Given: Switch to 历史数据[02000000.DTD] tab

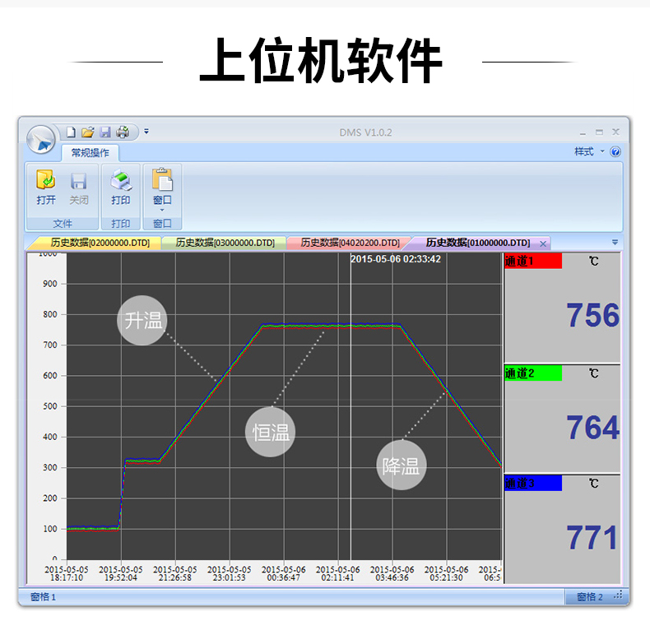Looking at the screenshot, I should (98, 243).
